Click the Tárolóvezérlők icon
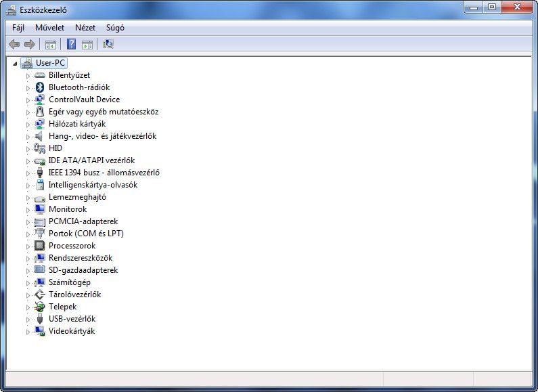 [x=40, y=295]
